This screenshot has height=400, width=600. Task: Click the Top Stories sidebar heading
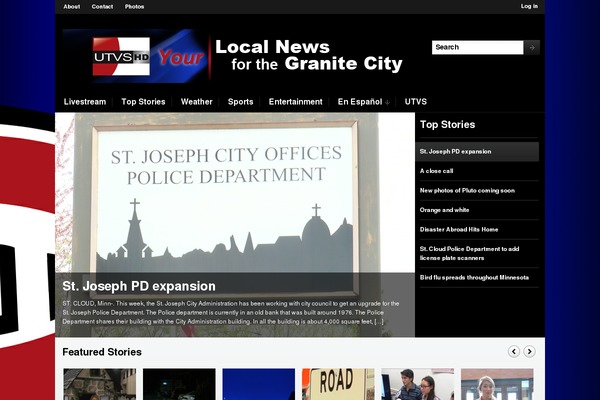[447, 125]
